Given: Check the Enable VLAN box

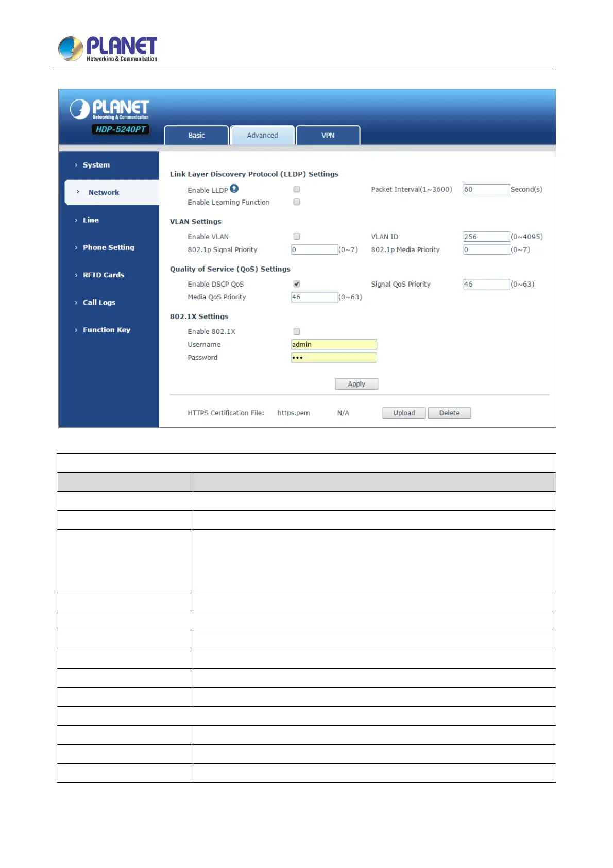Looking at the screenshot, I should (297, 237).
